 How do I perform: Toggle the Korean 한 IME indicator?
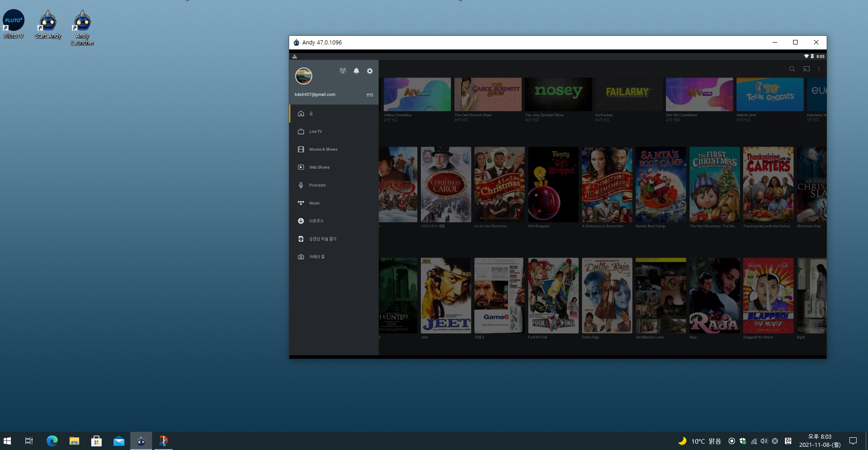(788, 441)
